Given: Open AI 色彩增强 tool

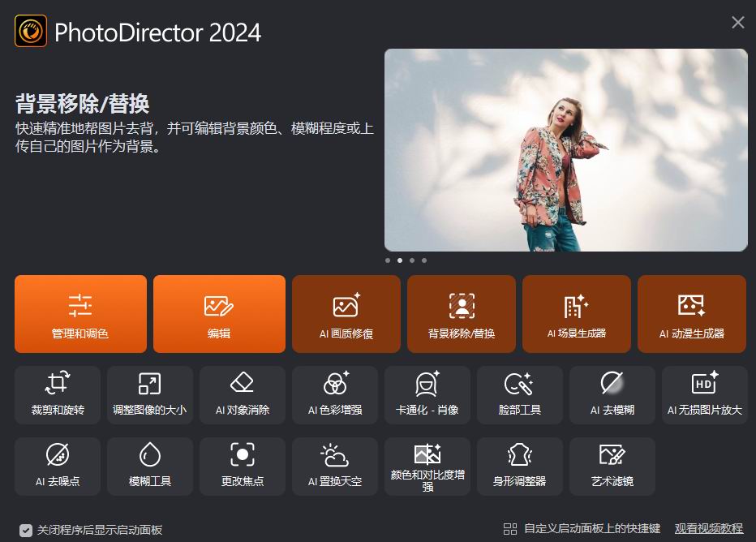Looking at the screenshot, I should pos(335,395).
